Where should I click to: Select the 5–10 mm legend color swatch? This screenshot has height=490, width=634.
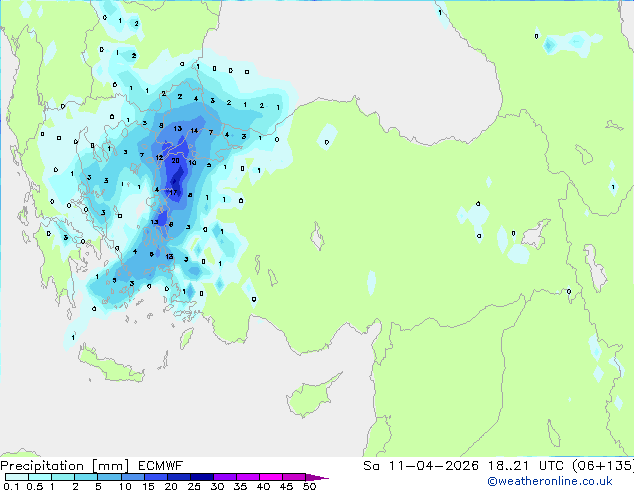[x=109, y=477]
